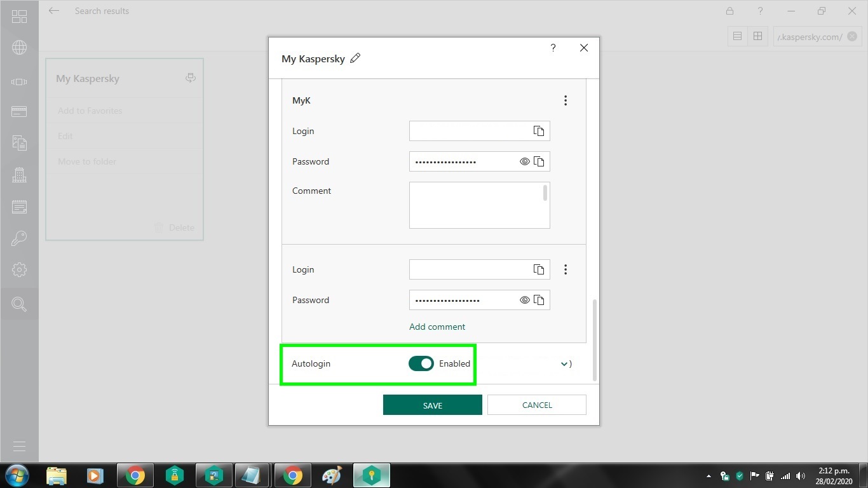The image size is (868, 488).
Task: Open the Windows Start button
Action: click(16, 475)
